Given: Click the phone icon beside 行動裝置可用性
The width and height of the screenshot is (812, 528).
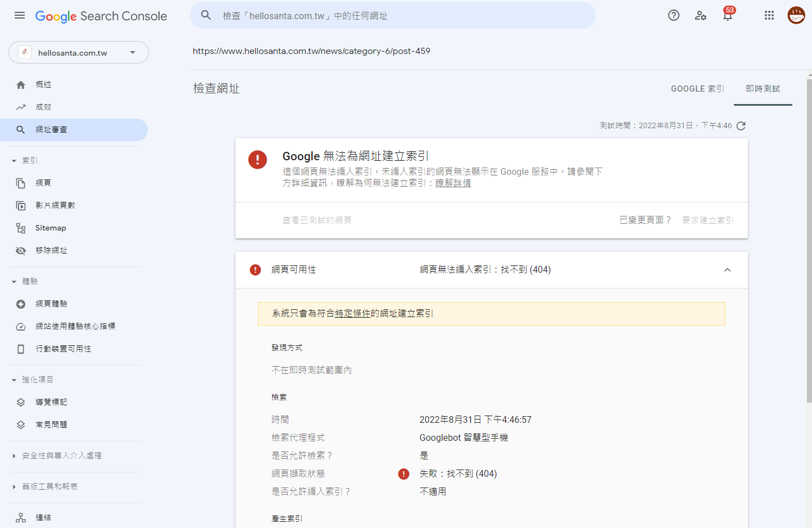Looking at the screenshot, I should coord(21,349).
